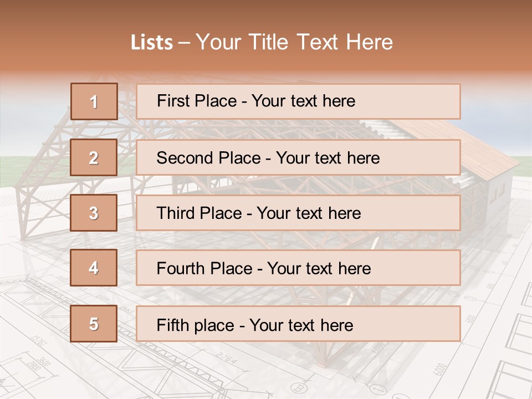Viewport: 532px width, 399px height.
Task: Select the number 4 box
Action: [x=94, y=268]
